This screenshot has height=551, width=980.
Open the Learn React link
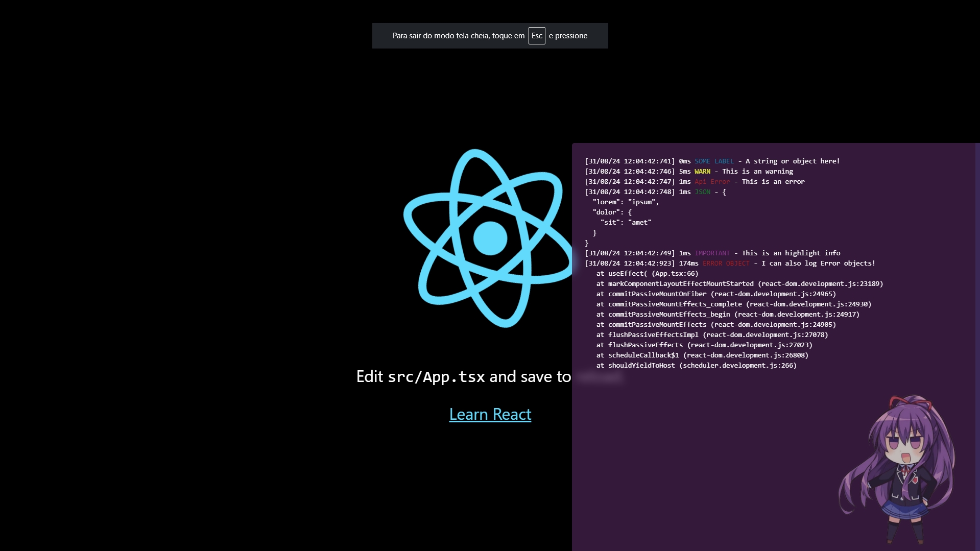click(490, 414)
